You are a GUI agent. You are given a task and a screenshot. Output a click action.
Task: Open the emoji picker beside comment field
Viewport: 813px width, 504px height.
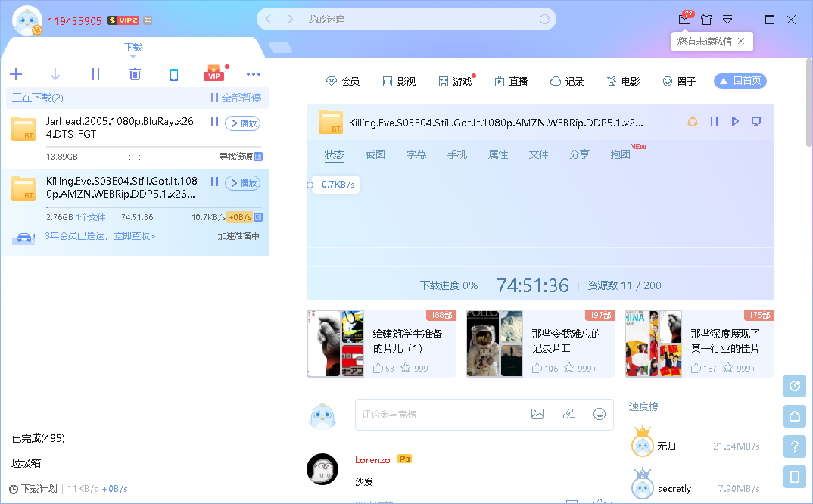coord(600,414)
